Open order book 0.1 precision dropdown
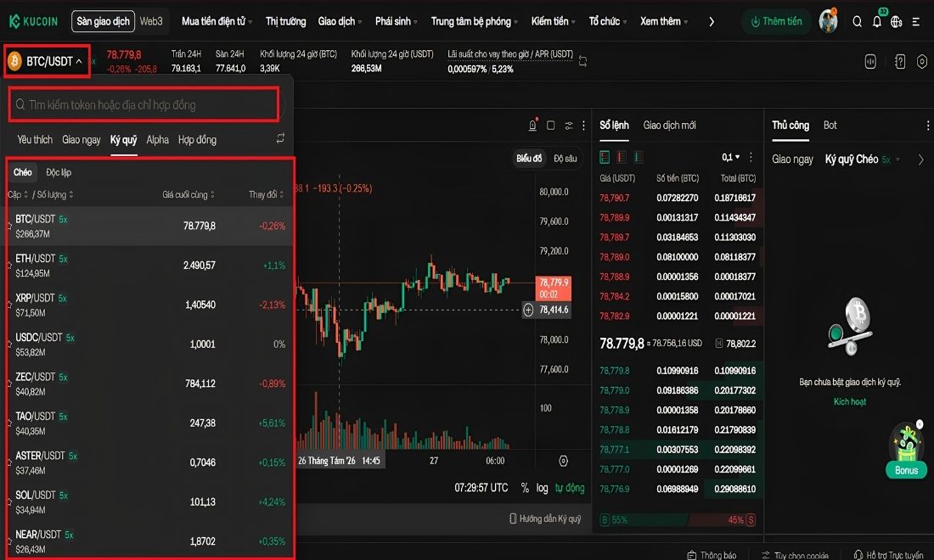 (730, 157)
